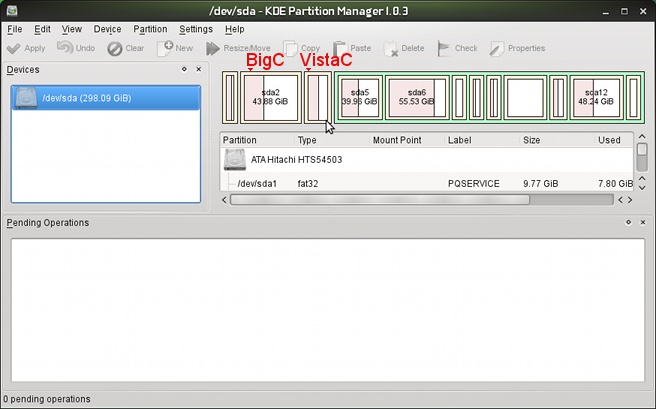Select the sda6 partition in the graph
Viewport: 656px width, 409px height.
[417, 97]
